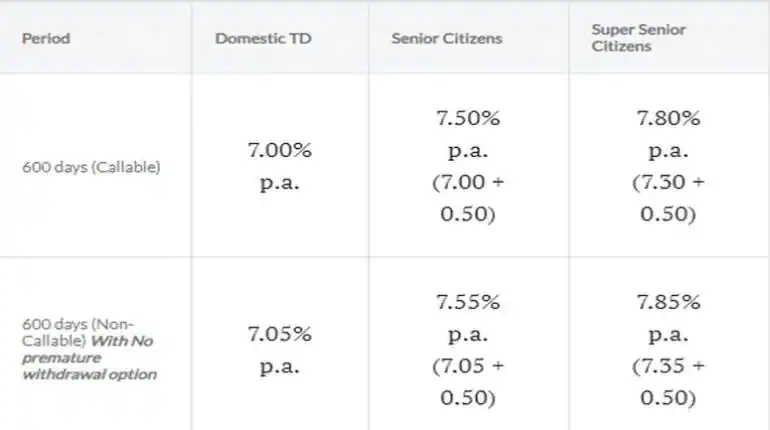Click the 7.80% super senior rate
The width and height of the screenshot is (770, 430).
tap(668, 118)
